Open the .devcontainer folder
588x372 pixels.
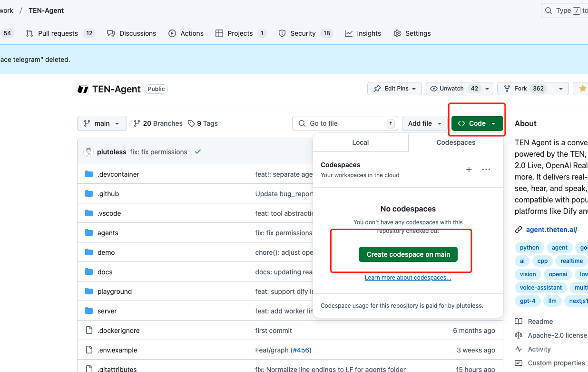118,174
